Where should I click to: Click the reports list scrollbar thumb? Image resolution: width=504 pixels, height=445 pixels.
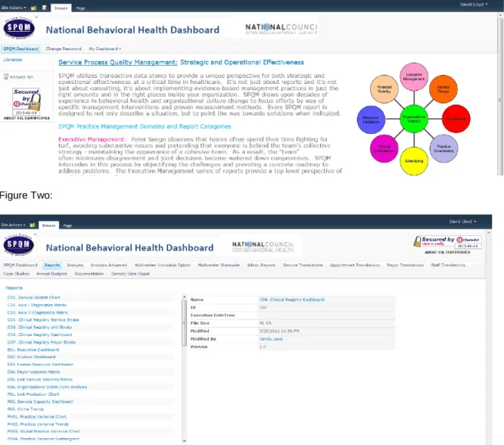pyautogui.click(x=185, y=323)
